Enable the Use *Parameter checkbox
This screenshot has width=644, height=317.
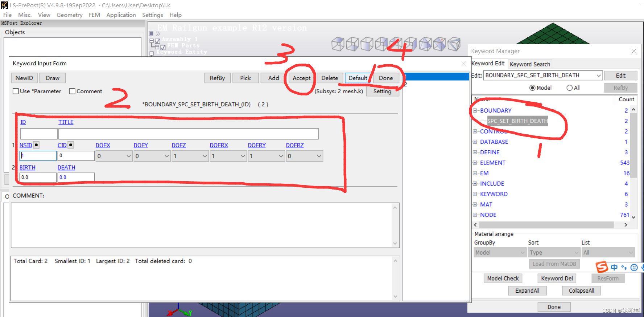(x=16, y=91)
